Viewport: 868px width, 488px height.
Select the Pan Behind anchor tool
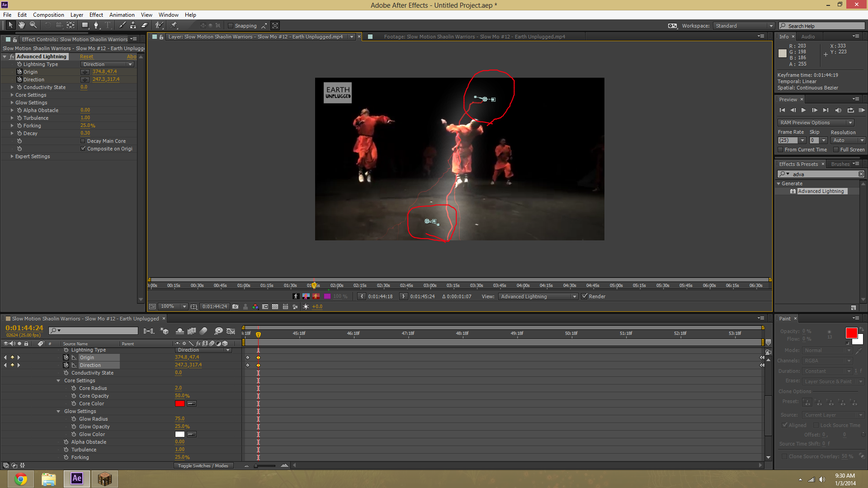71,25
